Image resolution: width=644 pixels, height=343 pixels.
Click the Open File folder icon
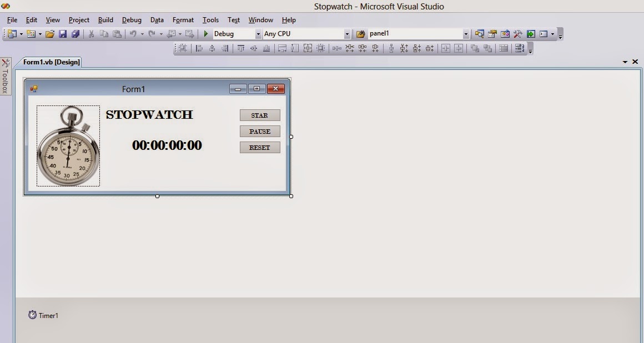pos(50,34)
